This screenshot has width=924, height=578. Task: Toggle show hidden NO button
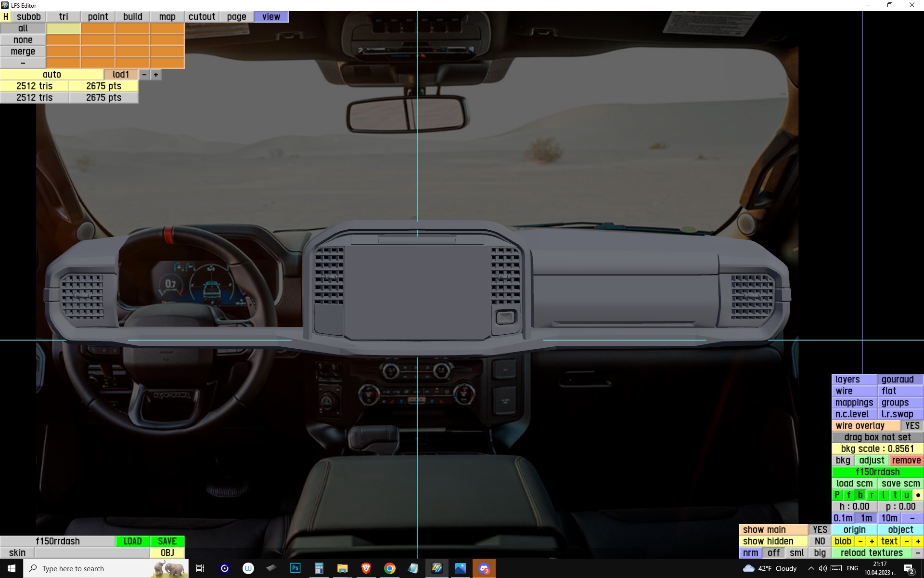coord(820,541)
